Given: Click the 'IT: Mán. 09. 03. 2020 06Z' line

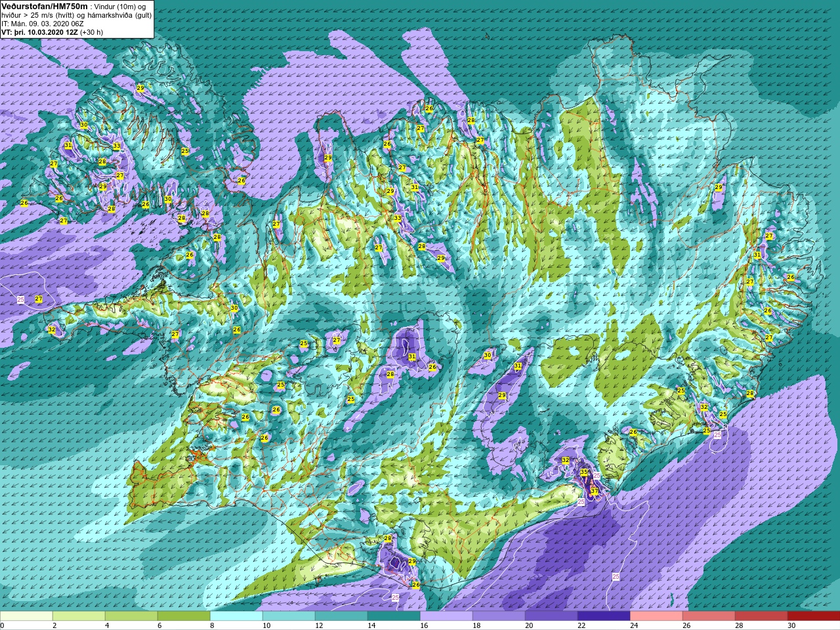Looking at the screenshot, I should click(43, 23).
